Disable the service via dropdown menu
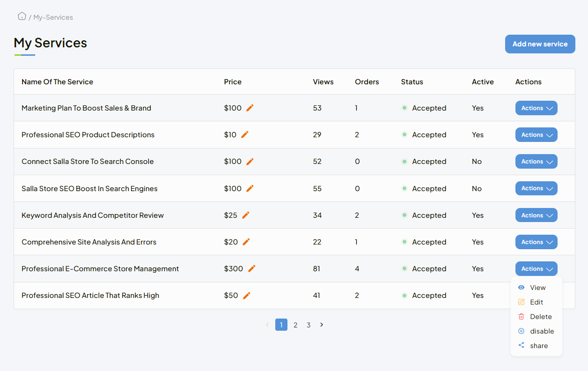 [542, 331]
